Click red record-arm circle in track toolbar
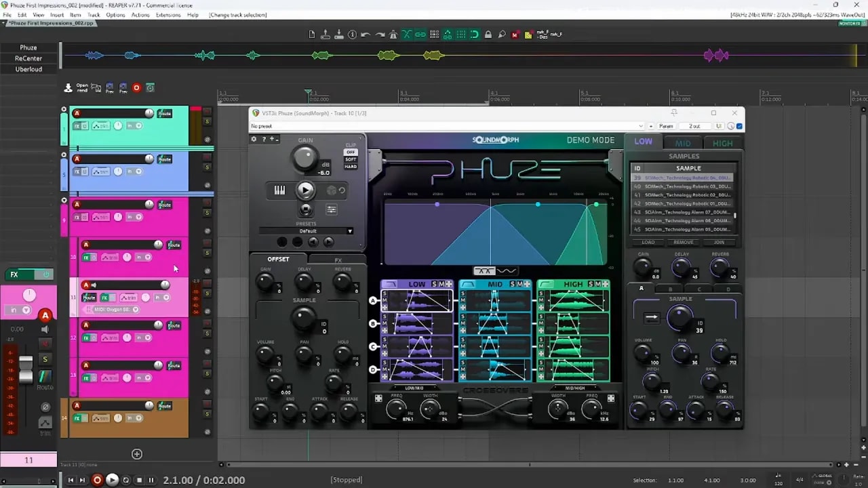 pos(136,87)
